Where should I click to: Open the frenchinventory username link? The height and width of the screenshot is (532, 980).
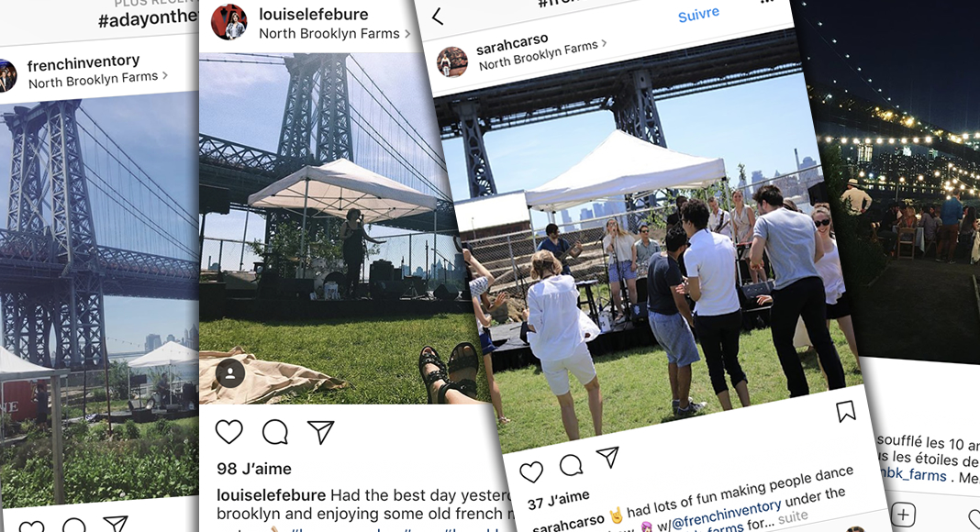[x=84, y=63]
